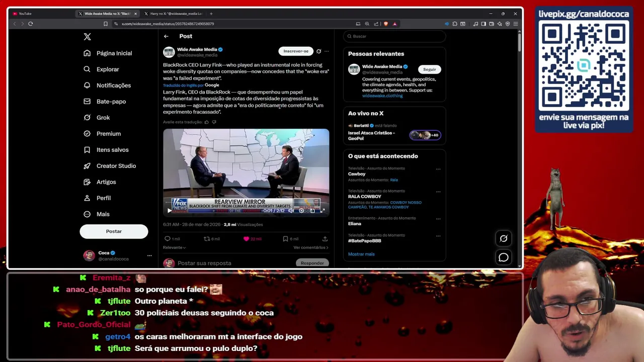
Task: Open Creator Studio icon
Action: click(x=87, y=166)
